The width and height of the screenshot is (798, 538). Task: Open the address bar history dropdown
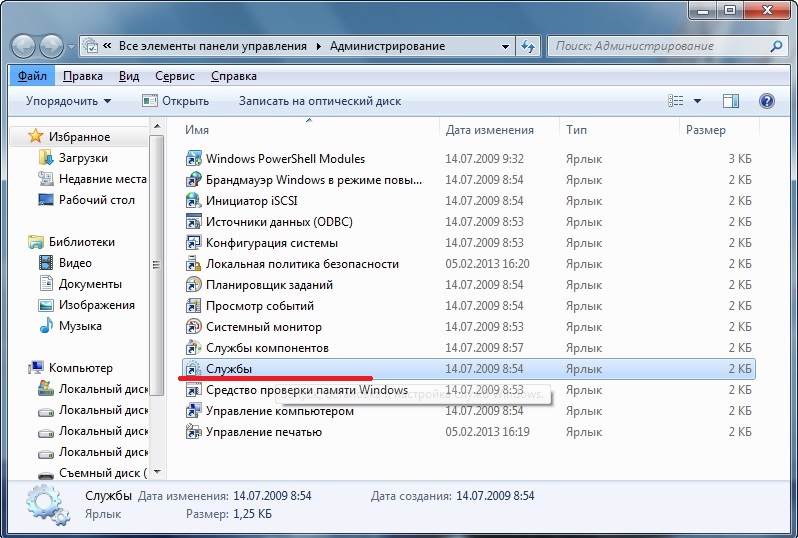[505, 46]
